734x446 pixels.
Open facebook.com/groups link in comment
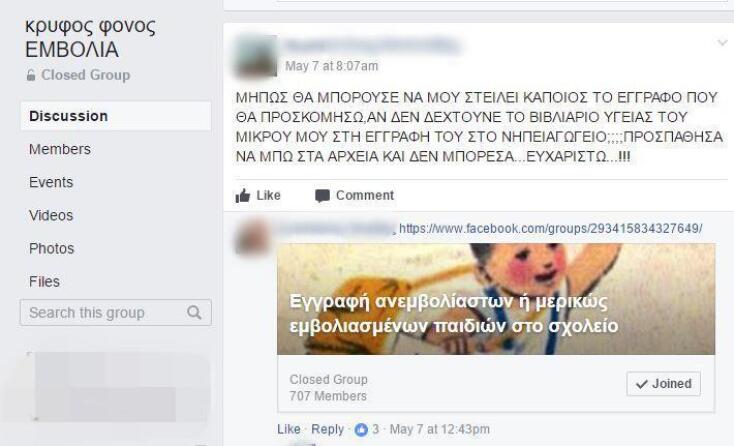(x=550, y=228)
